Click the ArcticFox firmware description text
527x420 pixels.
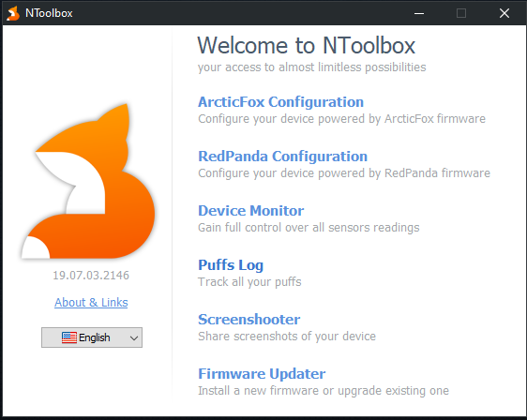(341, 119)
